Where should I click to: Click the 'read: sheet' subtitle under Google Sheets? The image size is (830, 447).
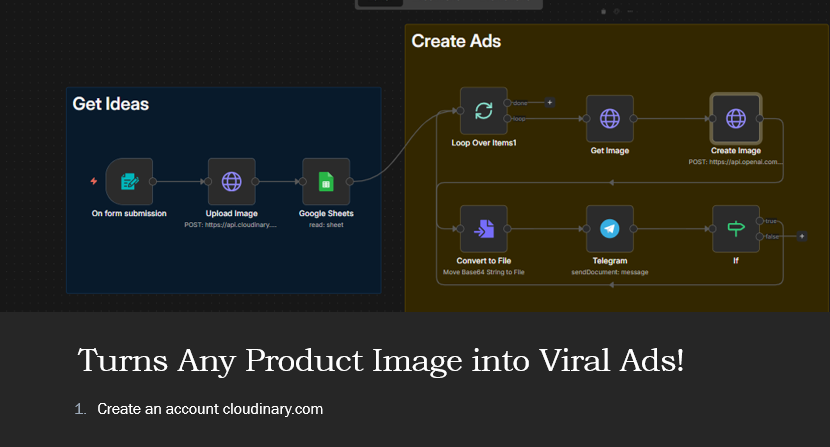click(x=326, y=225)
